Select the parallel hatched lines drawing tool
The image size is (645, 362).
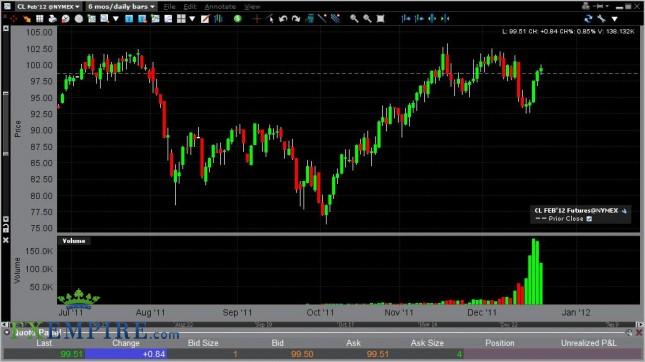(336, 19)
